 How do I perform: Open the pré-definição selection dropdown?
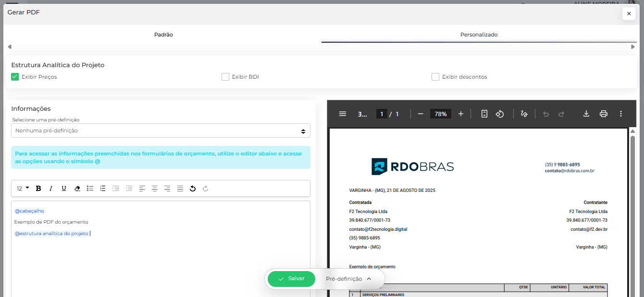point(161,131)
